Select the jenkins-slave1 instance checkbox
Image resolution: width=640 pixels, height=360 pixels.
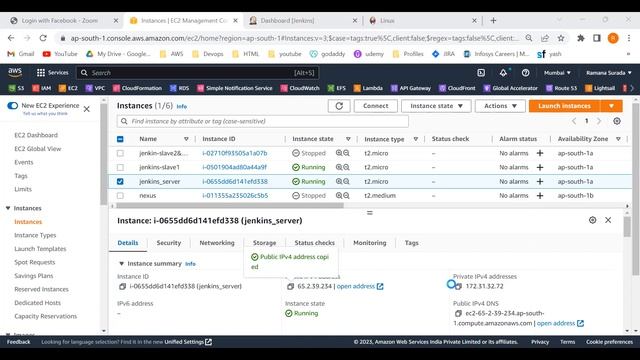pos(120,167)
